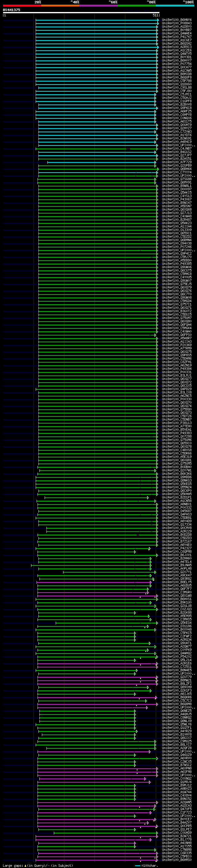Click the cyan ~100% identity legend segment
This screenshot has height=868, width=197.
click(175, 6)
